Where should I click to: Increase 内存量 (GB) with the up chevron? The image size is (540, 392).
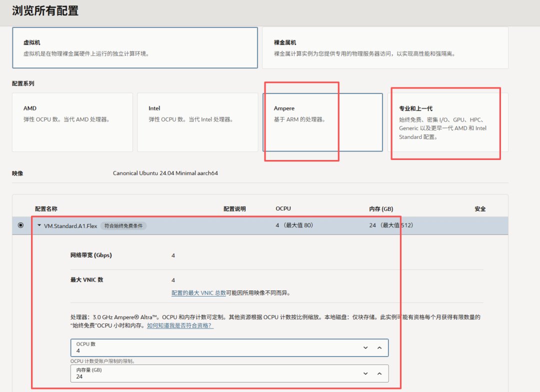(x=379, y=373)
